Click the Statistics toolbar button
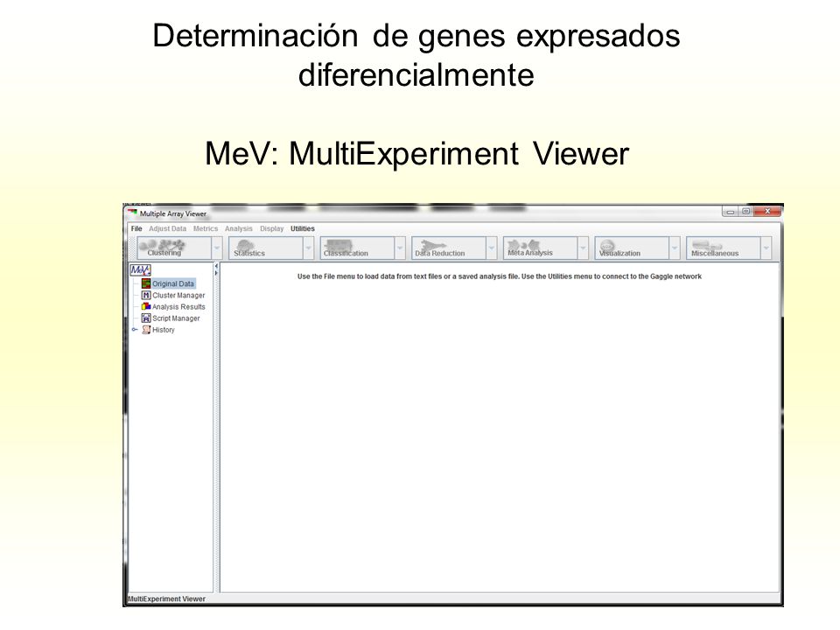840x630 pixels. 266,248
